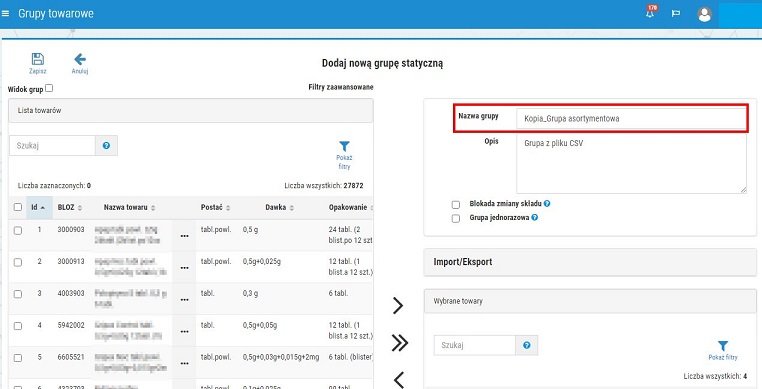The width and height of the screenshot is (762, 389).
Task: Enable the Widok grup checkbox
Action: pos(49,88)
